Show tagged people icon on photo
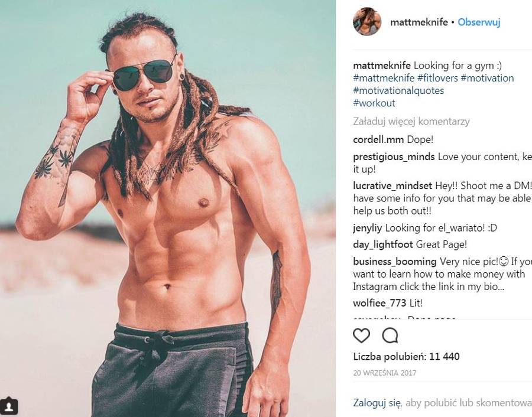Image resolution: width=532 pixels, height=417 pixels. [x=9, y=405]
